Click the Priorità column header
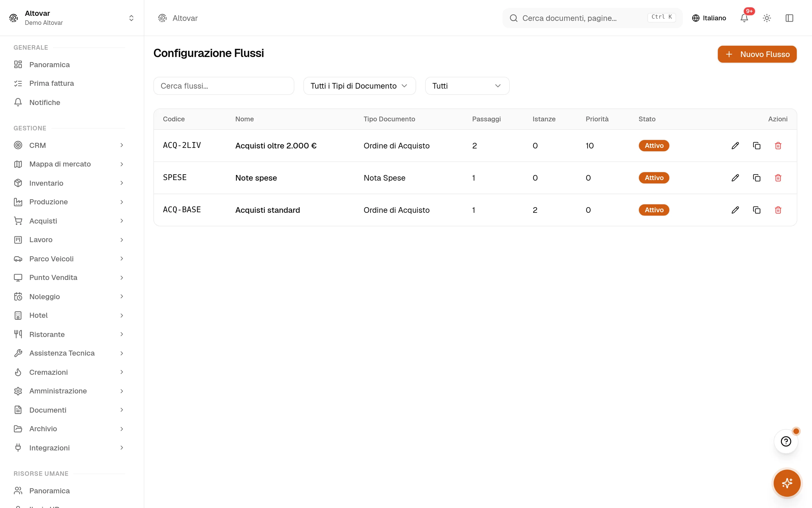Image resolution: width=812 pixels, height=508 pixels. pyautogui.click(x=597, y=119)
